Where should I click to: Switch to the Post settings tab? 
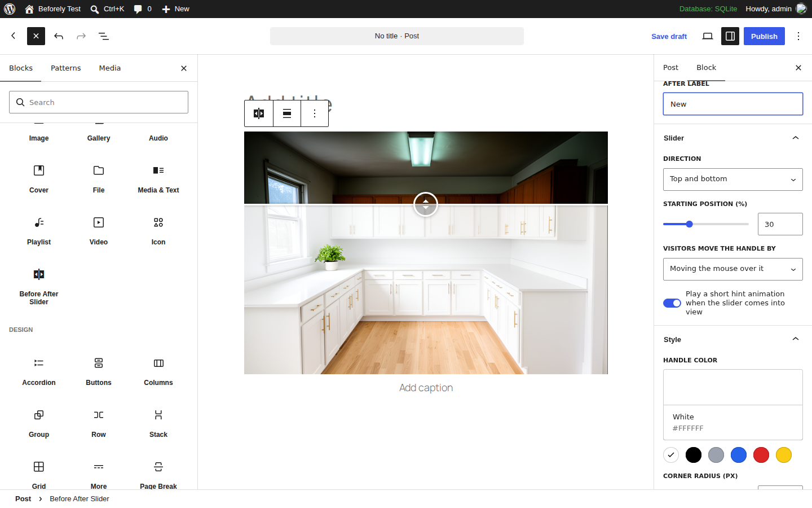click(x=670, y=68)
